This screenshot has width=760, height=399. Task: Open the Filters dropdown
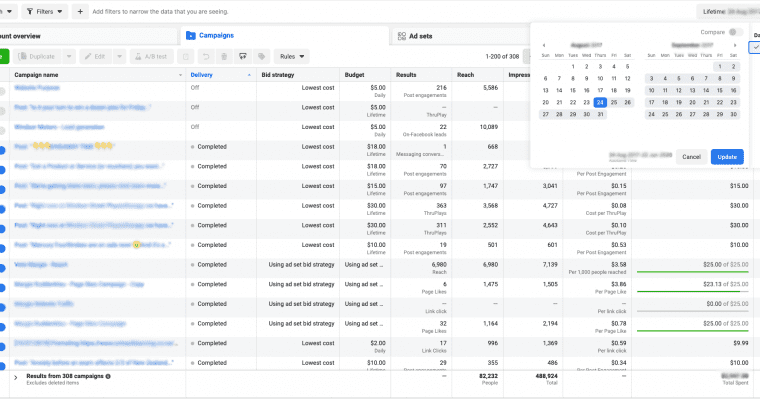[45, 12]
